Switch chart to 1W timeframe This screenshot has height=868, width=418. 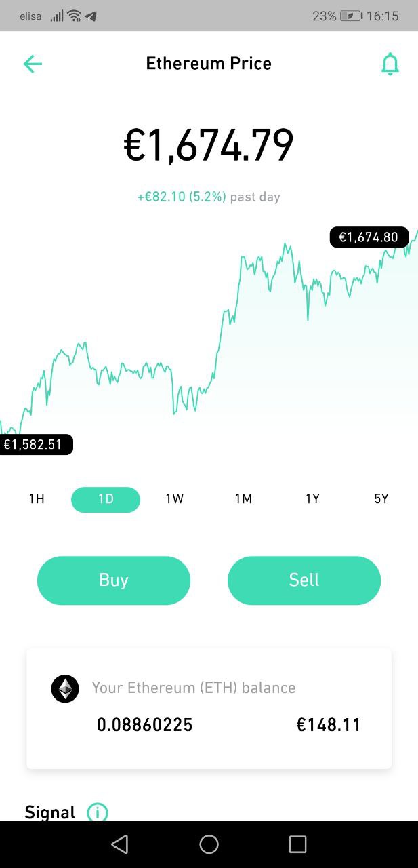tap(174, 499)
